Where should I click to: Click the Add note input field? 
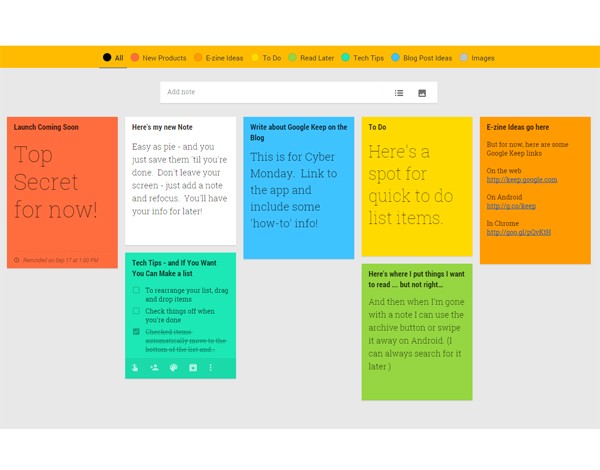270,92
